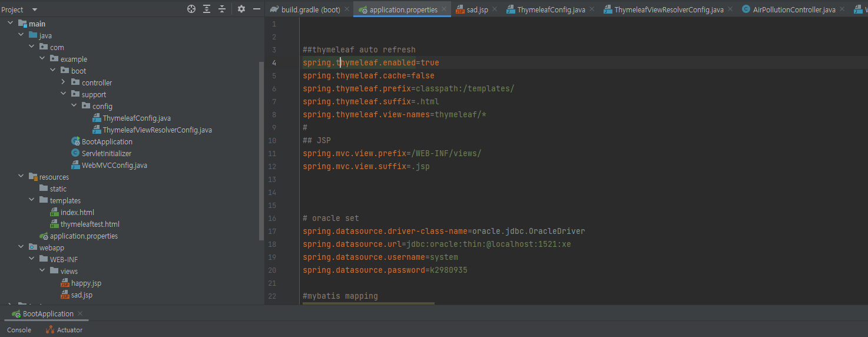Click the Select Opened File target icon
This screenshot has width=868, height=337.
pos(191,9)
